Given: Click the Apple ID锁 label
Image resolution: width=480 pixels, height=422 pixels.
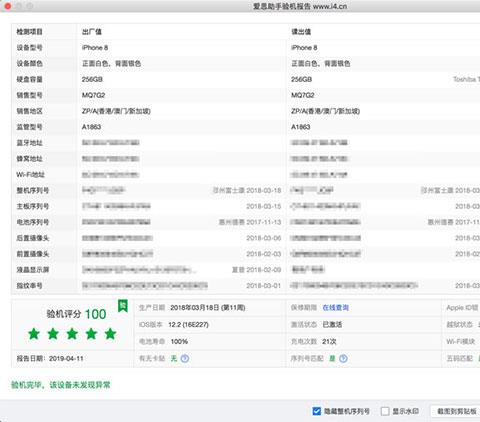Looking at the screenshot, I should pyautogui.click(x=463, y=307).
